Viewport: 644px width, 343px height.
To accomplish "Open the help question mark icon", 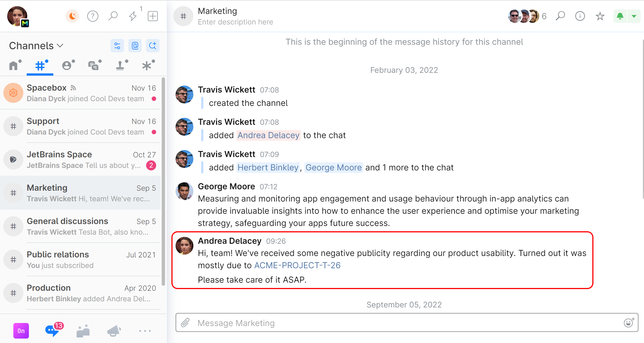I will 93,16.
